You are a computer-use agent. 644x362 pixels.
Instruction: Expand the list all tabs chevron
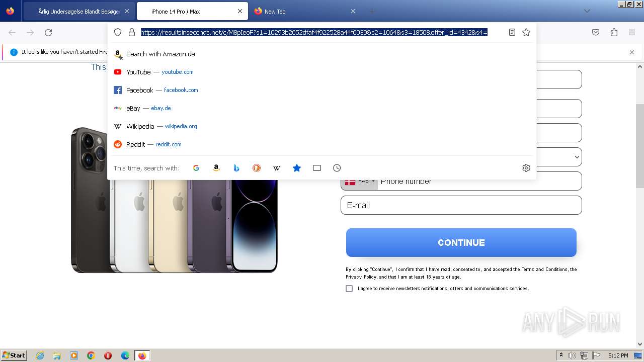pos(587,11)
